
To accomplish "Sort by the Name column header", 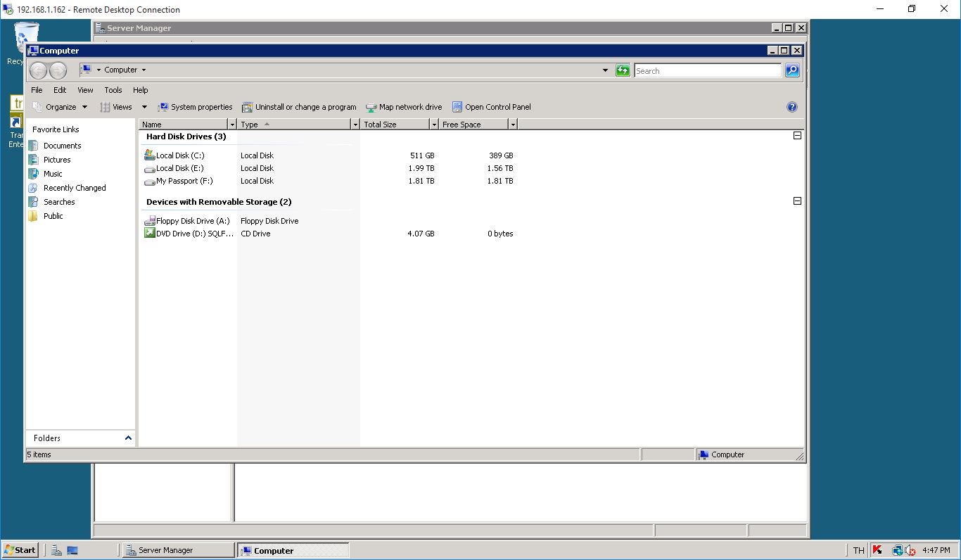I will pyautogui.click(x=184, y=125).
